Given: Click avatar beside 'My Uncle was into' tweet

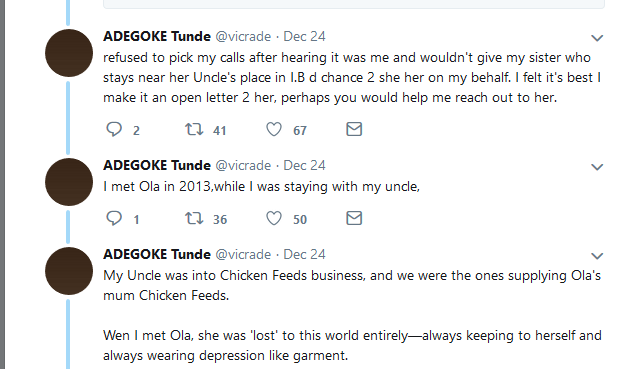Looking at the screenshot, I should tap(69, 271).
